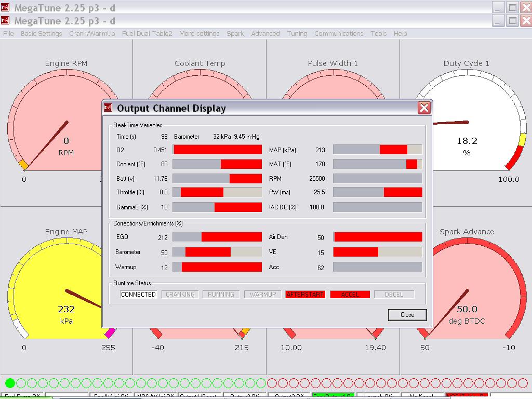Click the PW value 25.5
This screenshot has width=532, height=399.
coord(320,192)
